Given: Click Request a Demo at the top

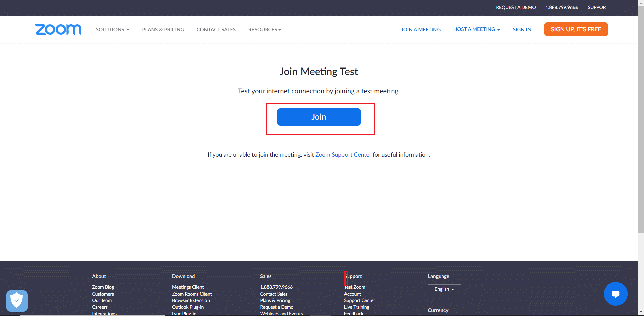Looking at the screenshot, I should point(515,7).
